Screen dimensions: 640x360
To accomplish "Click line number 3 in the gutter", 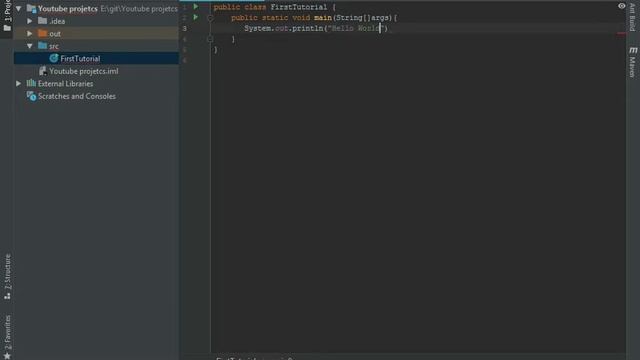I will coord(185,29).
